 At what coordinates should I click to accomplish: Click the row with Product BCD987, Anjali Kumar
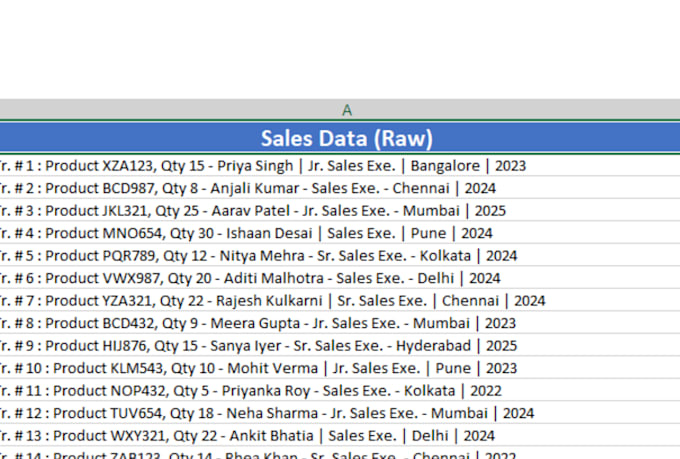[x=340, y=188]
